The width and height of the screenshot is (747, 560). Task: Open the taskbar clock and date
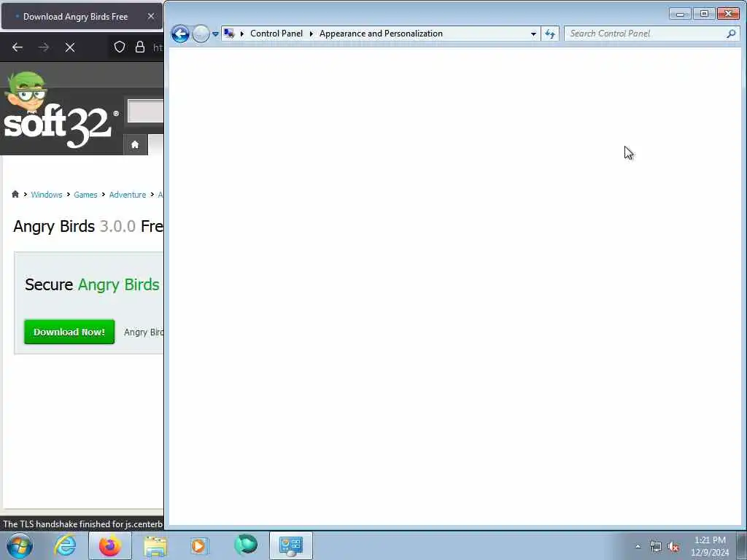point(710,546)
